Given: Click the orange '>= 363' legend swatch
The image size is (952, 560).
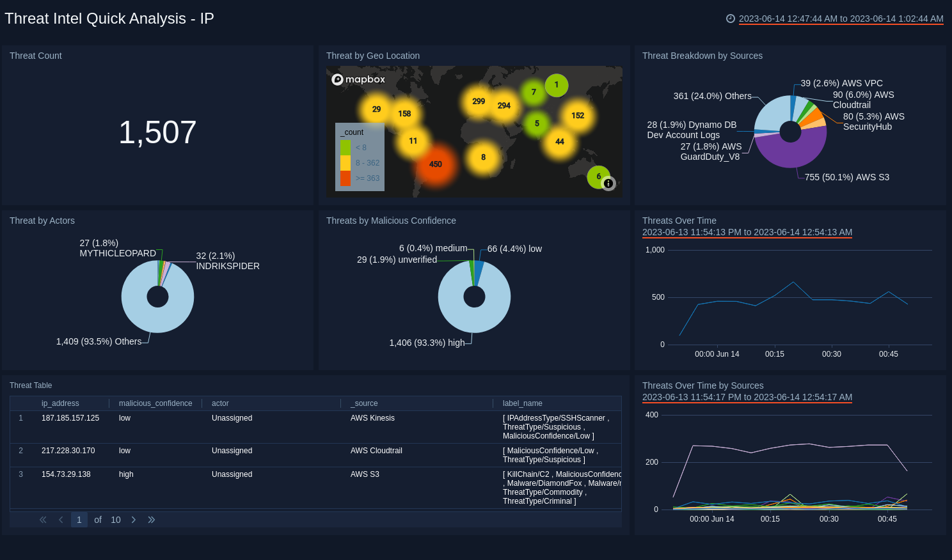Looking at the screenshot, I should pos(346,178).
